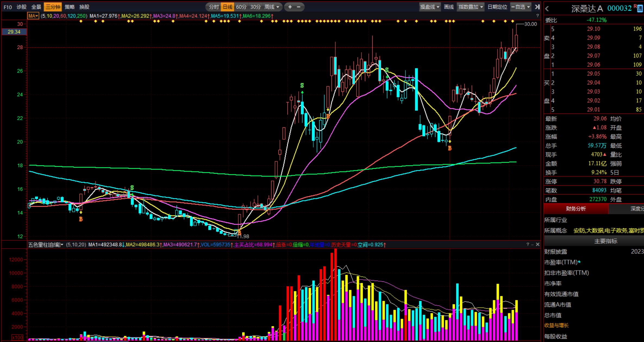Click volume panel question mark help icon
644x342 pixels.
pos(528,244)
